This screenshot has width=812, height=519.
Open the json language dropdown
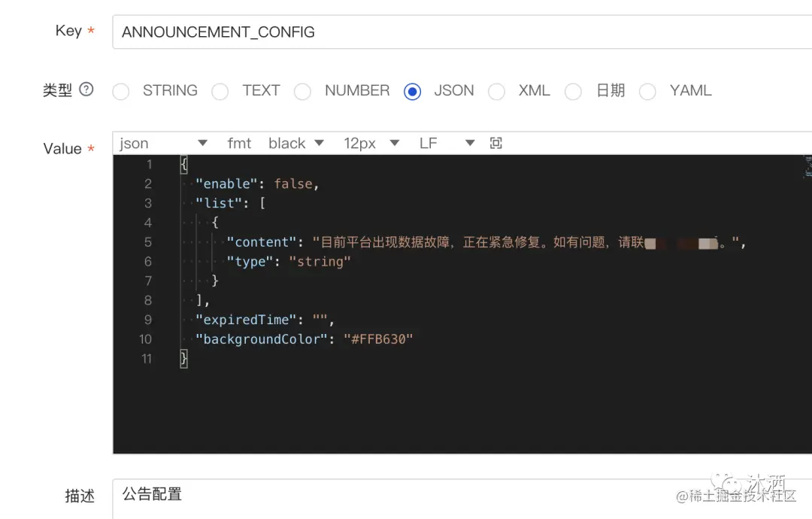click(164, 143)
